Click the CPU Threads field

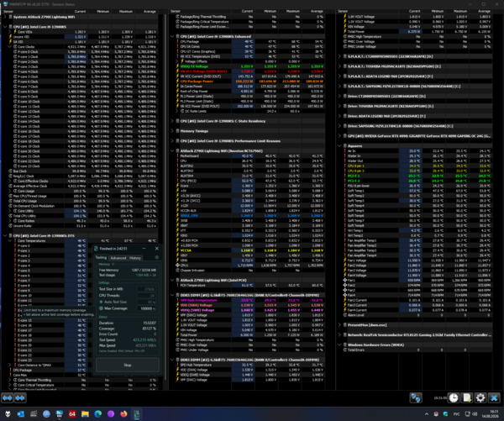[x=146, y=295]
